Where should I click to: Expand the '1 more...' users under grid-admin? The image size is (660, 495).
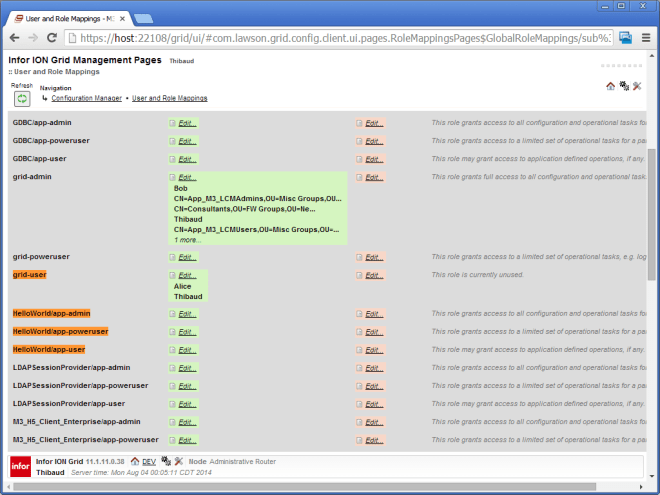(x=186, y=240)
